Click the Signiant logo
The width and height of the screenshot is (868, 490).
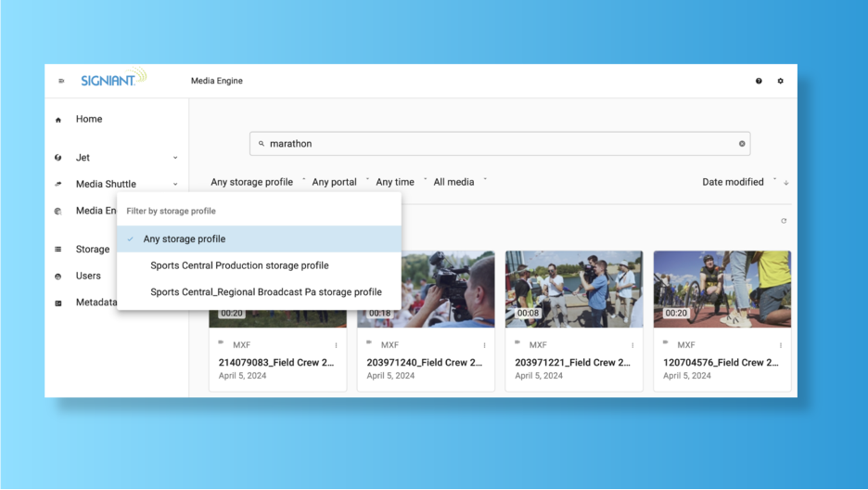click(113, 78)
